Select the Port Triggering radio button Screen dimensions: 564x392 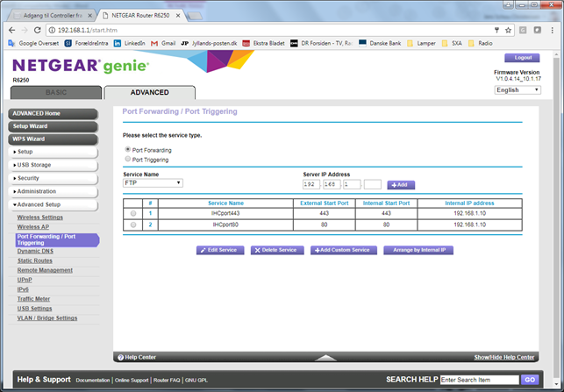click(127, 160)
